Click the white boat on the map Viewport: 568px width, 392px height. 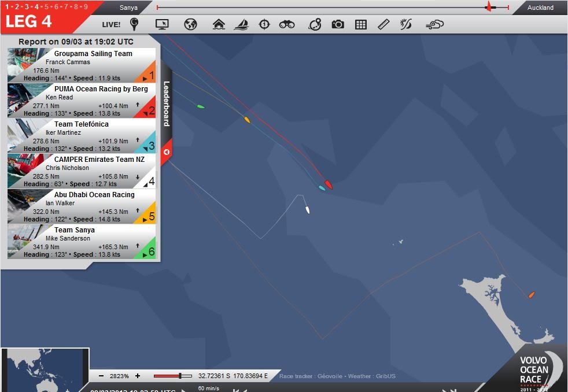coord(308,210)
